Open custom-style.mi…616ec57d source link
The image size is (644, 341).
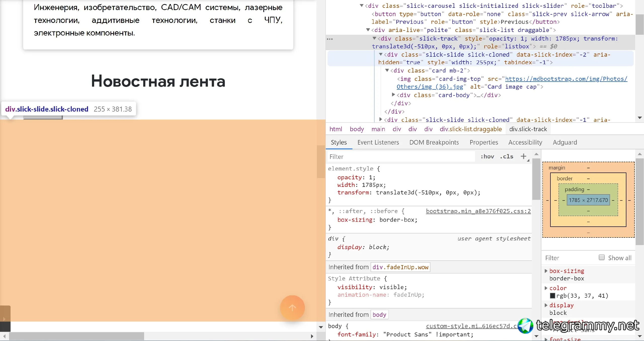(x=472, y=326)
